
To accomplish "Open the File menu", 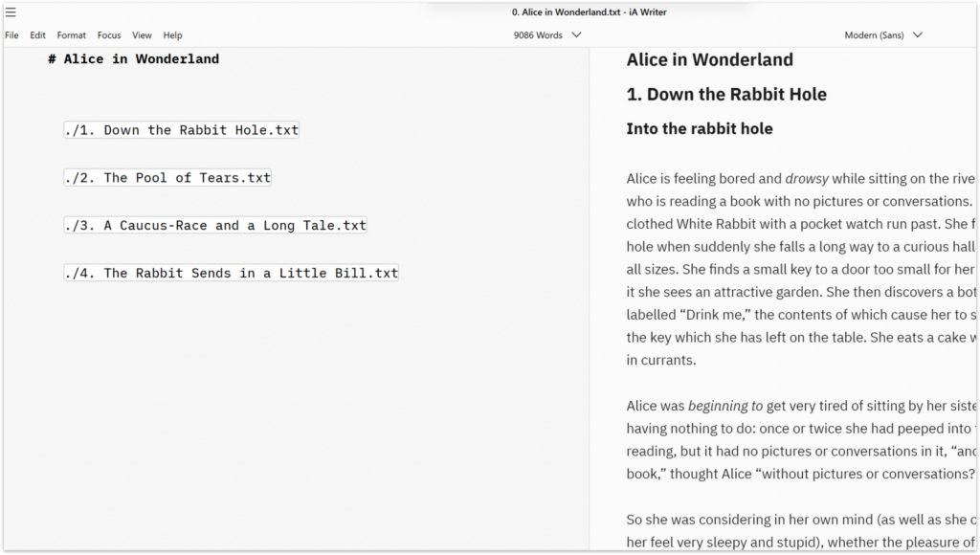I will pyautogui.click(x=11, y=34).
